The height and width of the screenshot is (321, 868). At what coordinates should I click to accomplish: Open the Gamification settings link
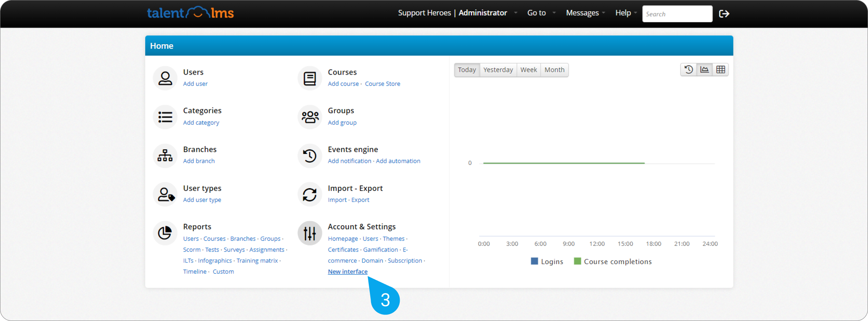(x=380, y=250)
